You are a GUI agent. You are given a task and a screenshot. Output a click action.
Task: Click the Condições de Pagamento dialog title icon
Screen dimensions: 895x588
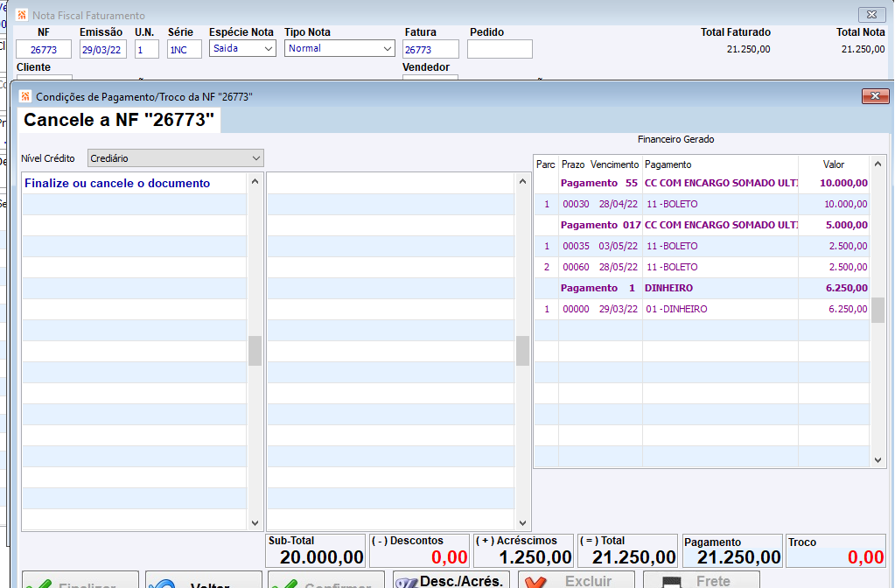tap(25, 96)
